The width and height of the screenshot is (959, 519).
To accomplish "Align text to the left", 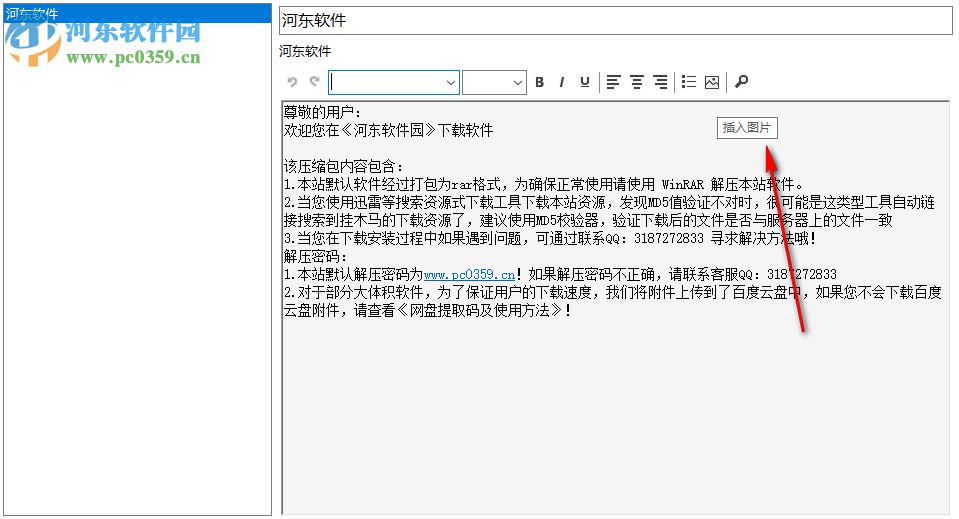I will 613,82.
